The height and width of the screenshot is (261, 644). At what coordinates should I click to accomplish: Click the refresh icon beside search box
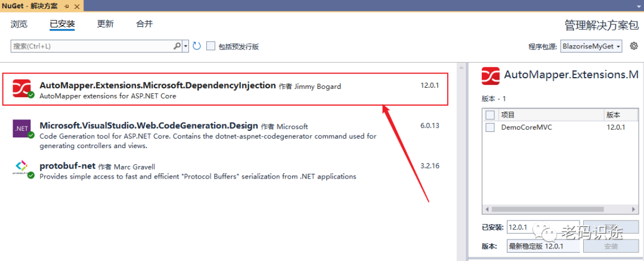[197, 46]
